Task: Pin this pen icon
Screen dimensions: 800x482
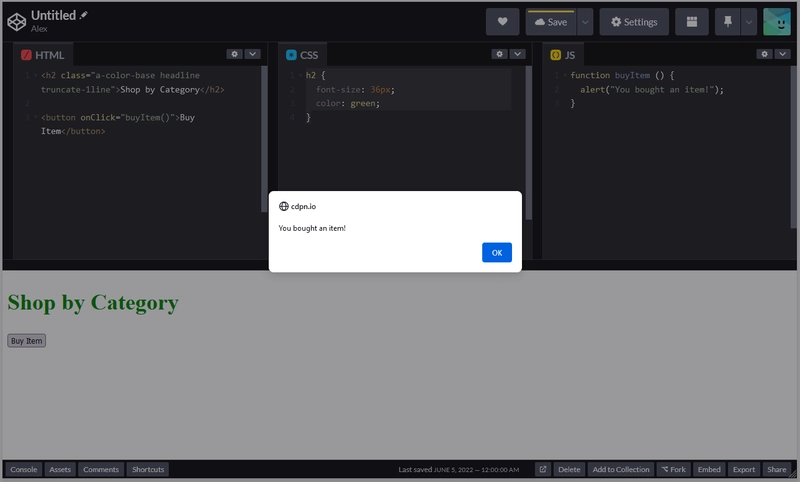Action: (x=728, y=22)
